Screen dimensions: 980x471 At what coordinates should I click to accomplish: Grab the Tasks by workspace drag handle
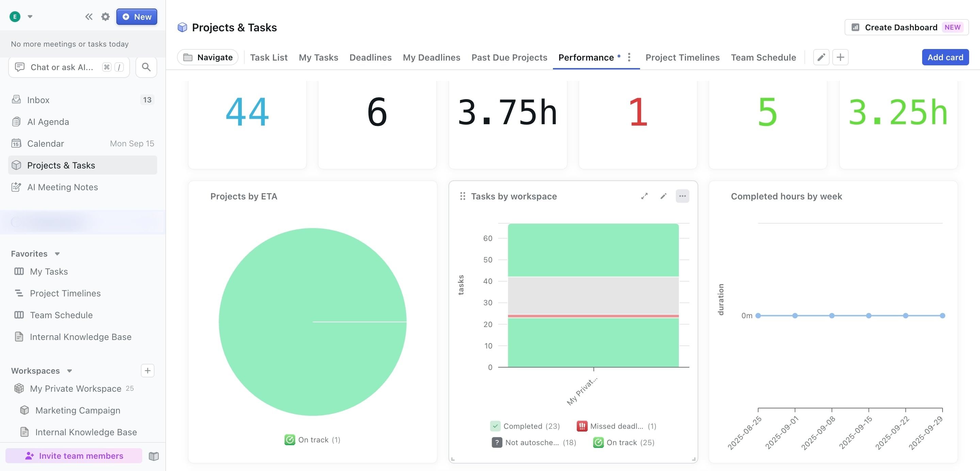click(x=463, y=196)
